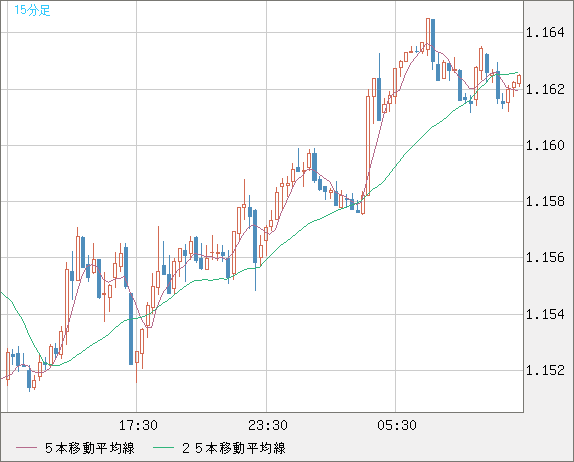Image resolution: width=574 pixels, height=462 pixels.
Task: Click the green 25-period MA legend line
Action: (x=163, y=448)
